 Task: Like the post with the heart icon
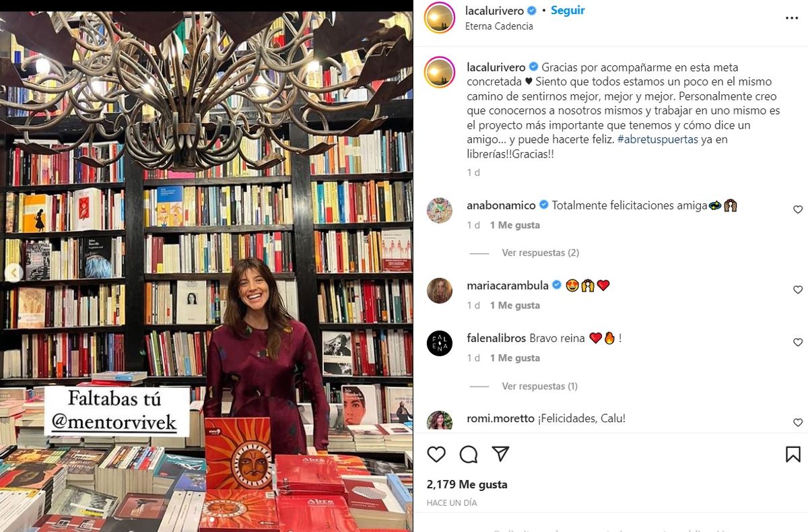pos(436,455)
